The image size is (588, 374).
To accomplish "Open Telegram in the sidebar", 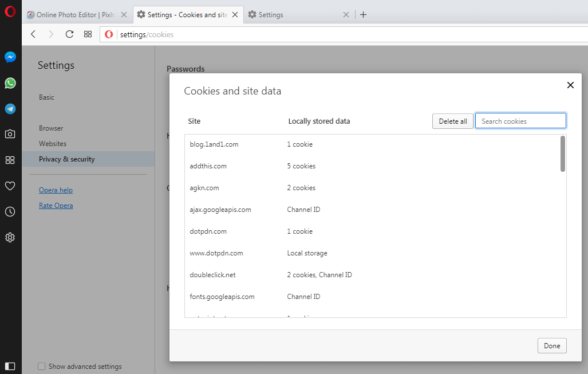I will tap(10, 109).
